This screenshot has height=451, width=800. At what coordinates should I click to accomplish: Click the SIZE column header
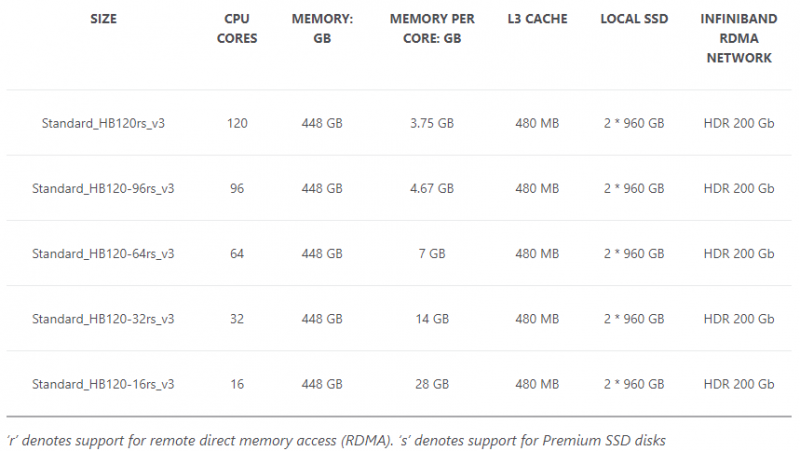(x=104, y=19)
